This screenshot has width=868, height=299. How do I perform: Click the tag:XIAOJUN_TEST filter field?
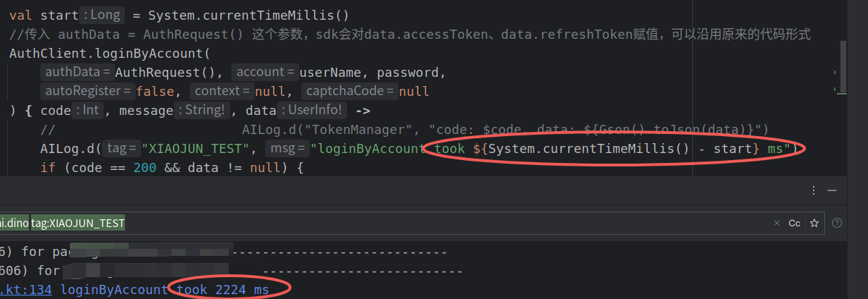click(x=78, y=223)
